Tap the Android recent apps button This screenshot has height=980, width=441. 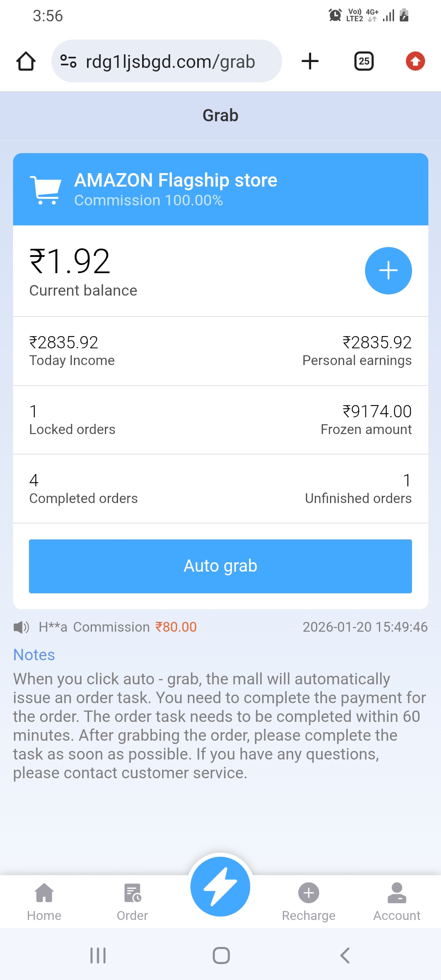(x=98, y=955)
